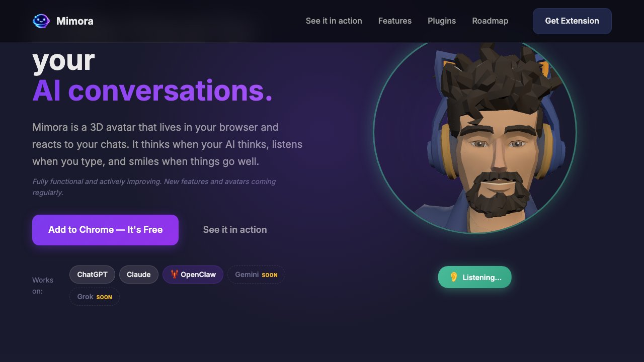The width and height of the screenshot is (644, 362).
Task: Click Add to Chrome — It's Free
Action: pos(105,230)
